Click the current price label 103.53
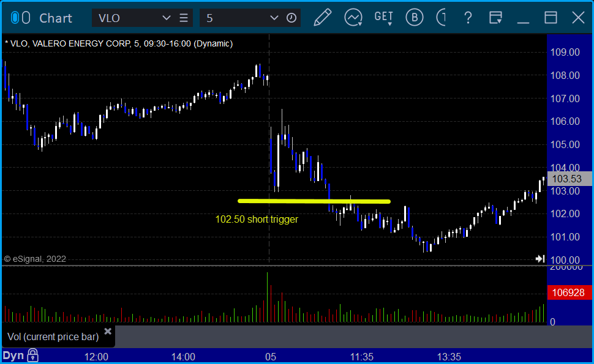 point(570,179)
